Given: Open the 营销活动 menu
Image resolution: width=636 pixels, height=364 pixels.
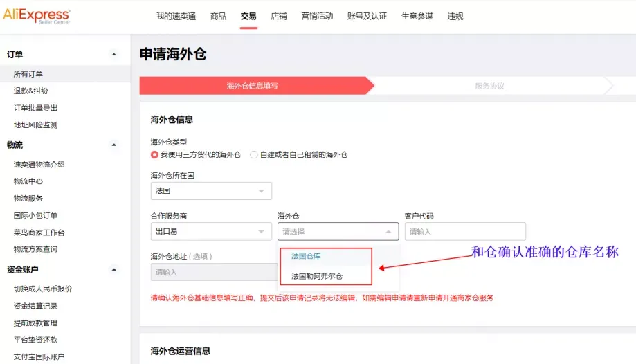Looking at the screenshot, I should pos(317,16).
